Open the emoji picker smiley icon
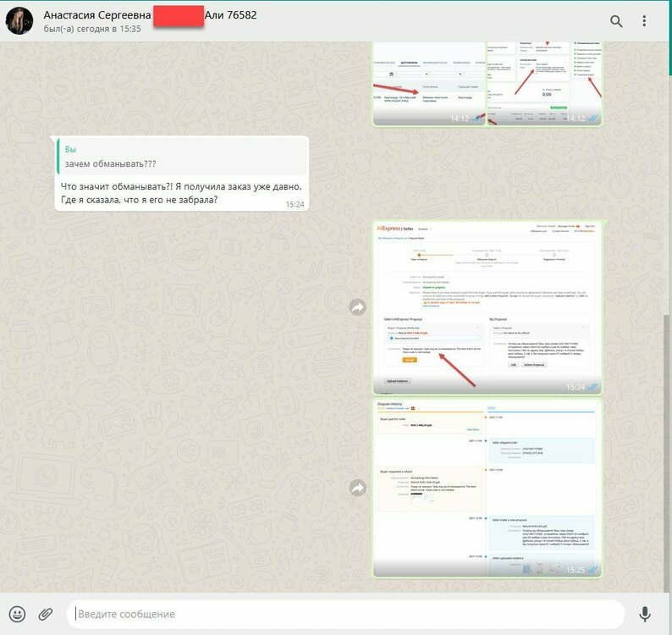 pos(17,614)
